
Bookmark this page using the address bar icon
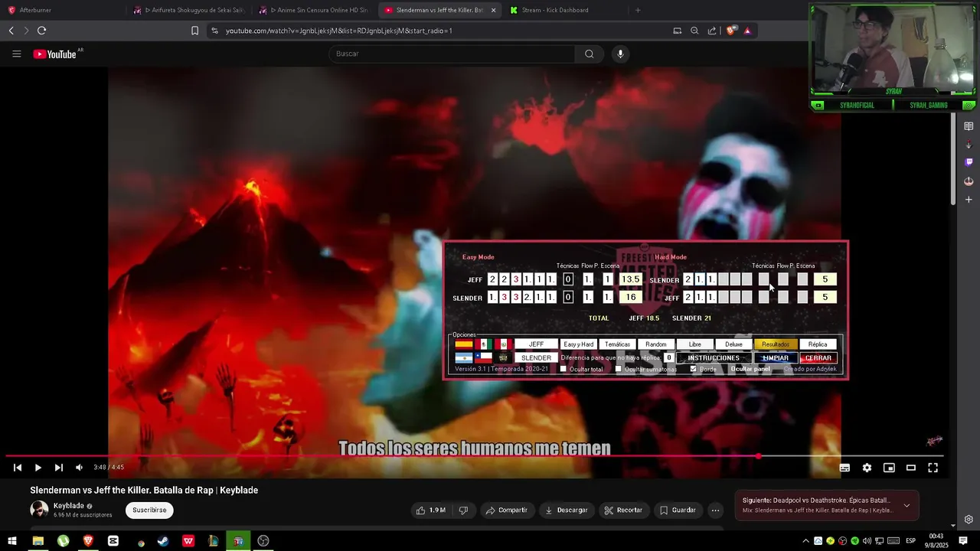194,31
